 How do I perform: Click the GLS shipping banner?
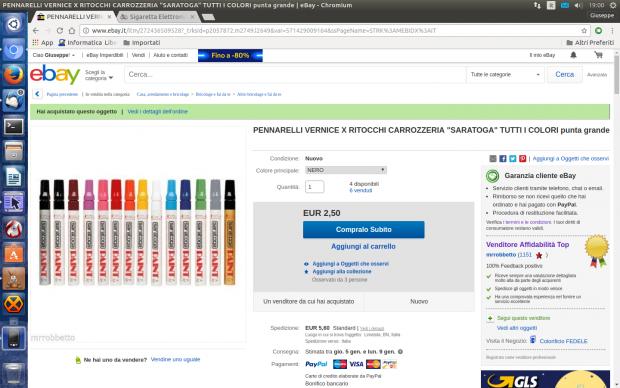545,379
